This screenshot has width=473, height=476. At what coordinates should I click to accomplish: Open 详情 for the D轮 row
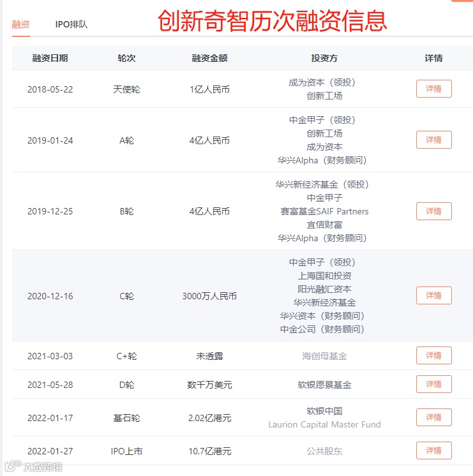coord(434,384)
